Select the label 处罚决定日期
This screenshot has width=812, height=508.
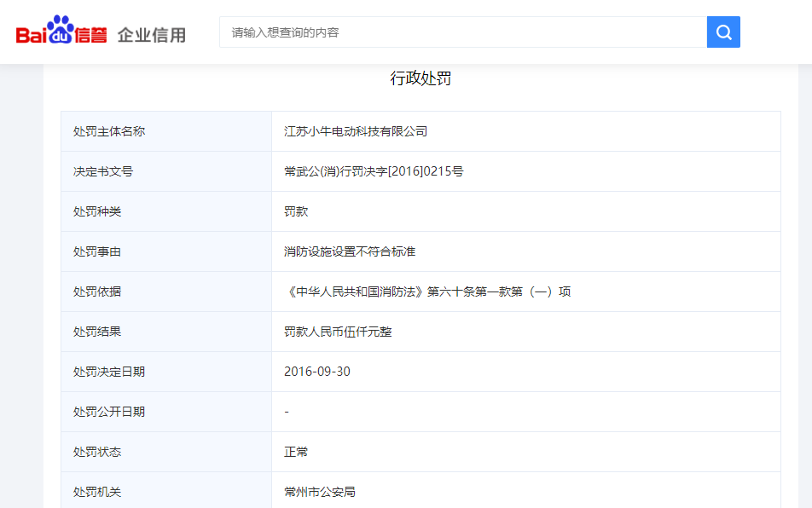(x=109, y=372)
